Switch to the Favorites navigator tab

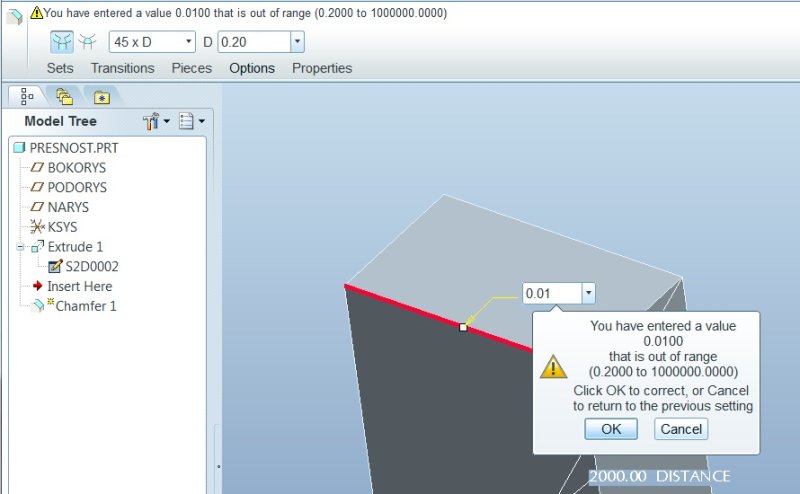click(102, 97)
